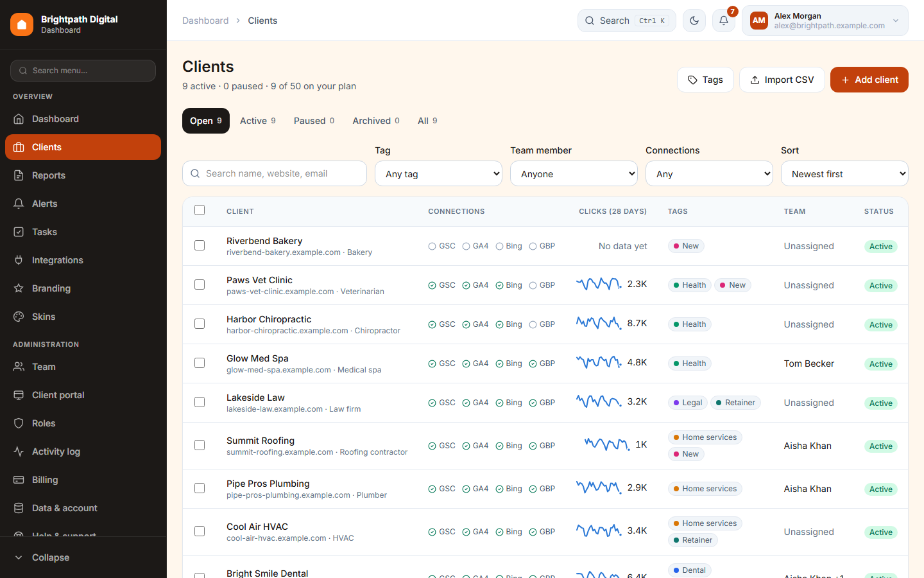The height and width of the screenshot is (578, 924).
Task: Open the Team member Anyone dropdown
Action: 574,173
